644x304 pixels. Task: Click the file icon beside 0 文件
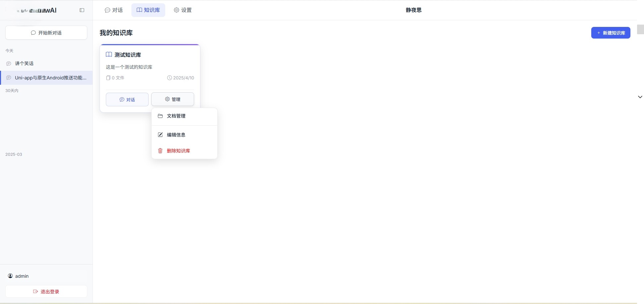point(108,78)
